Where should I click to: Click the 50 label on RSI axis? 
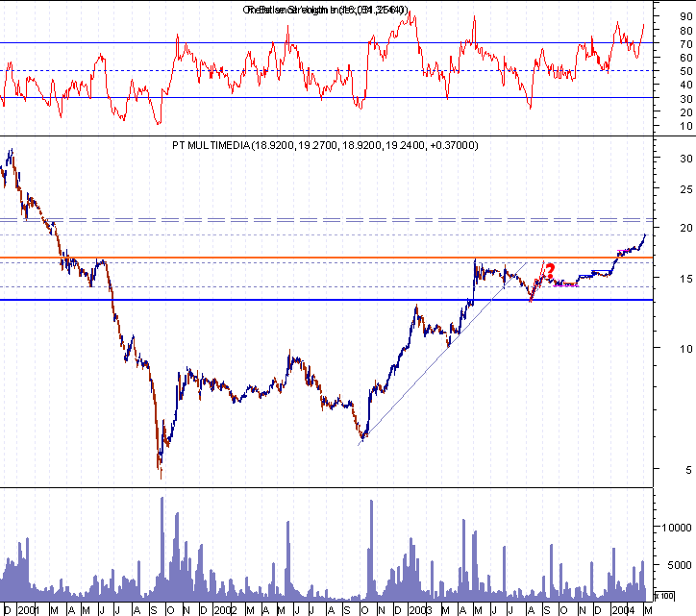685,71
